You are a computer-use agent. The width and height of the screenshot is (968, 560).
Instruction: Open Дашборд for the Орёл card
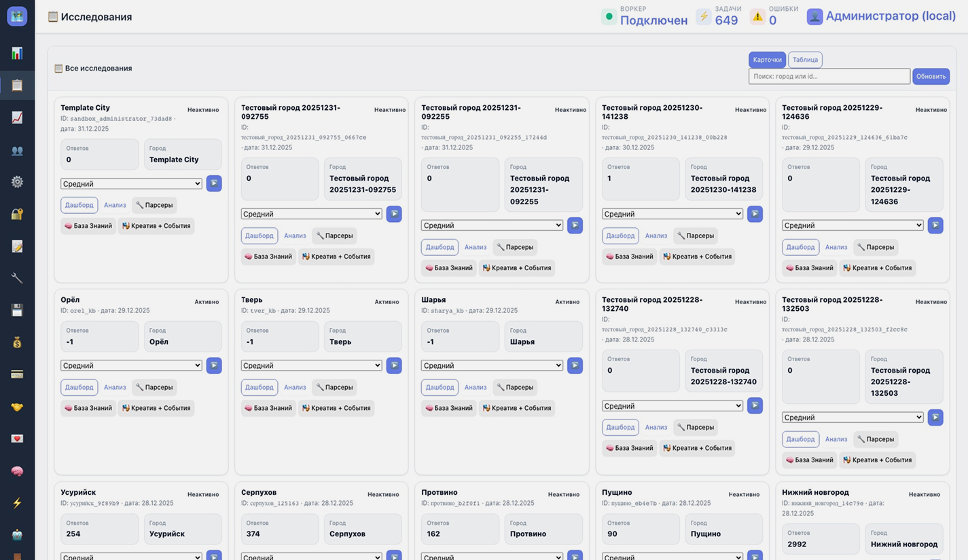pos(79,387)
